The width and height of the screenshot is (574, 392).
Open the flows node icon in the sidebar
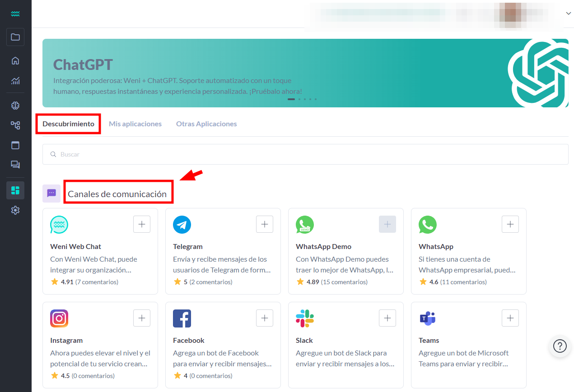pos(15,125)
